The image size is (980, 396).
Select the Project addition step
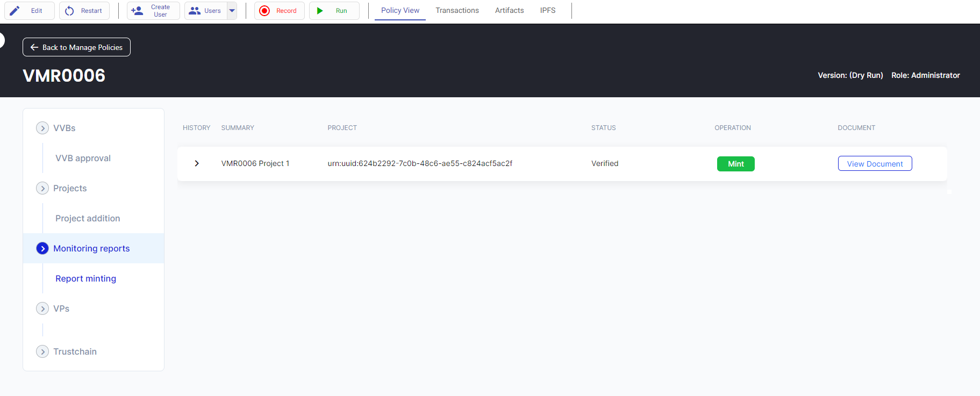(88, 218)
